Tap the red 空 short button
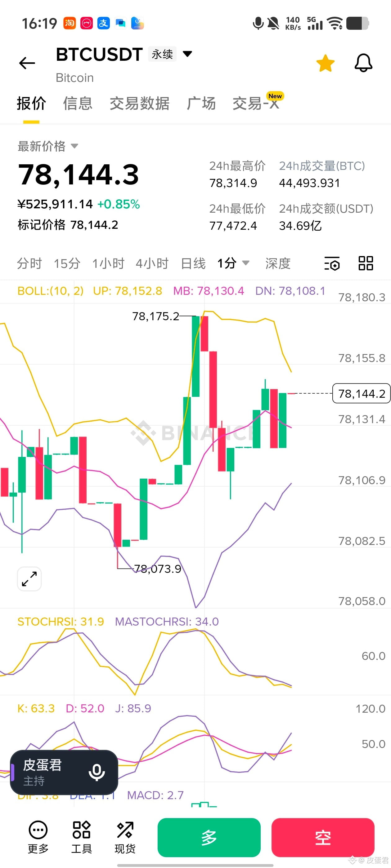Viewport: 391px width, 868px height. point(323,837)
